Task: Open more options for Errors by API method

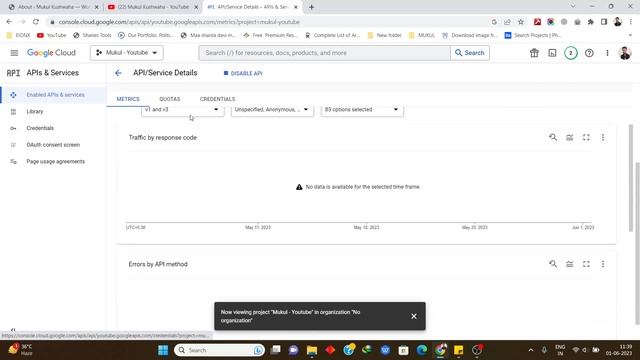Action: tap(603, 264)
